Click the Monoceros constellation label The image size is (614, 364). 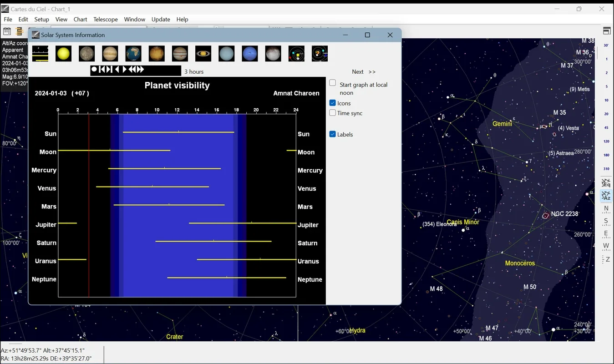tap(520, 263)
